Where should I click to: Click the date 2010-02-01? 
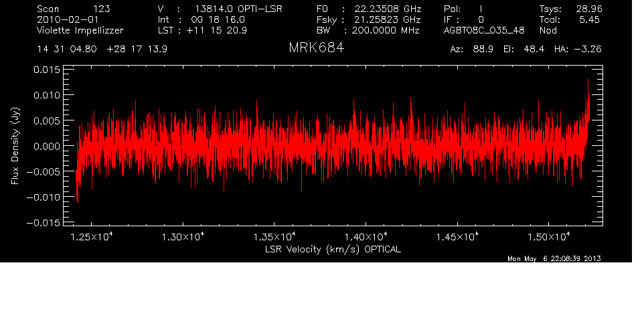coord(68,19)
